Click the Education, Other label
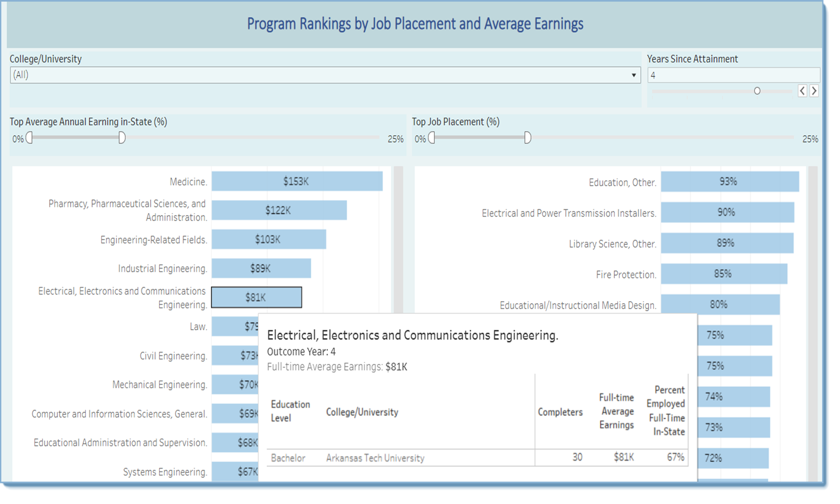 coord(623,182)
